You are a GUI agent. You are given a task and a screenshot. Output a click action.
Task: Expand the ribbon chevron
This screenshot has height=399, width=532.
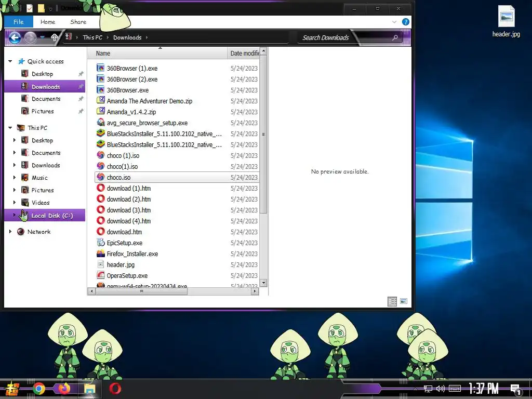(x=394, y=22)
